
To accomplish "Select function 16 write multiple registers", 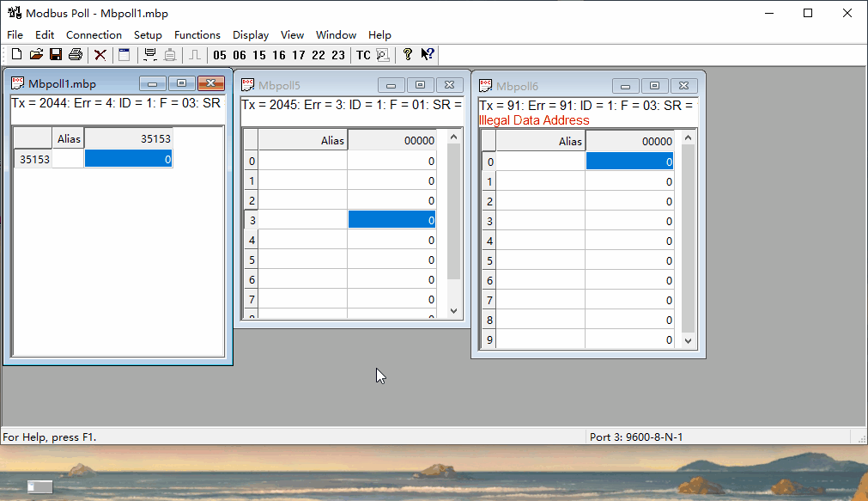I will pos(279,55).
